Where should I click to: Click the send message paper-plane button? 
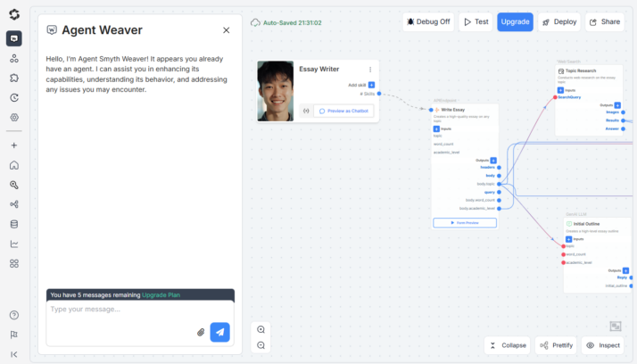click(219, 332)
